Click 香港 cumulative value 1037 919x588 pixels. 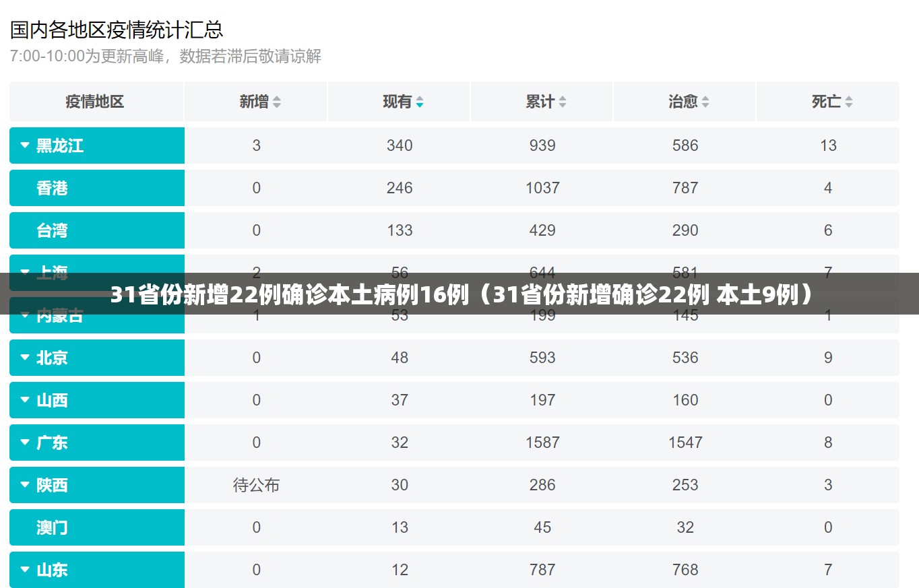pos(542,188)
